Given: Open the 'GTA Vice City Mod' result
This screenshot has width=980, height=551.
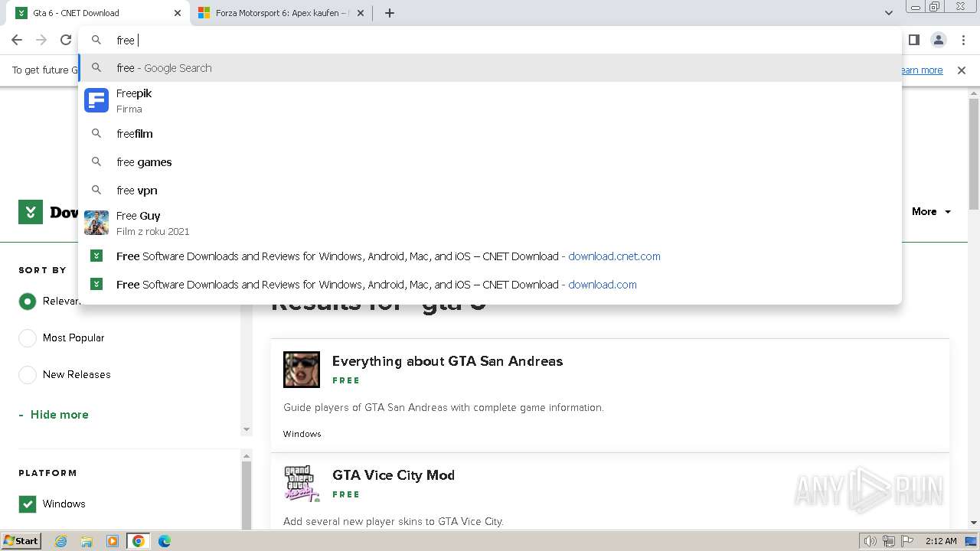Looking at the screenshot, I should click(x=394, y=475).
